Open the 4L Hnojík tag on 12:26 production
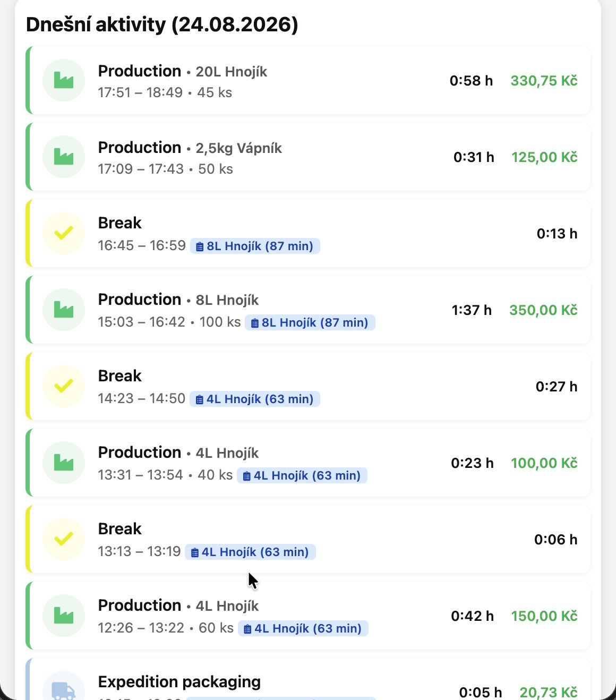Screen dimensions: 616x700 303,628
